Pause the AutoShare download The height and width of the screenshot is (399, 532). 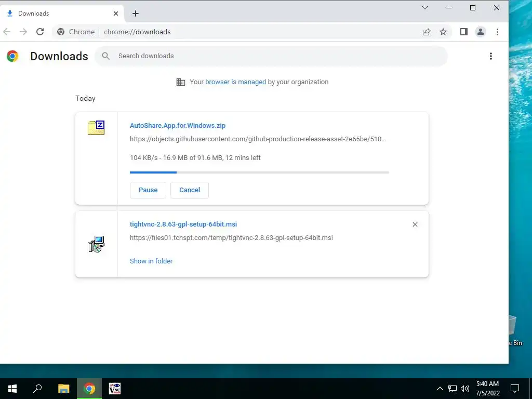pyautogui.click(x=148, y=190)
